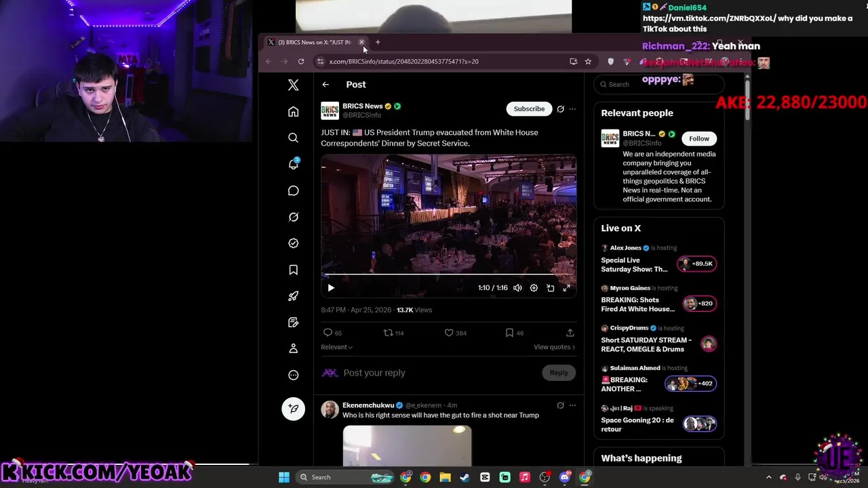The height and width of the screenshot is (488, 868).
Task: Click Subscribe to BRICS News
Action: (x=529, y=109)
